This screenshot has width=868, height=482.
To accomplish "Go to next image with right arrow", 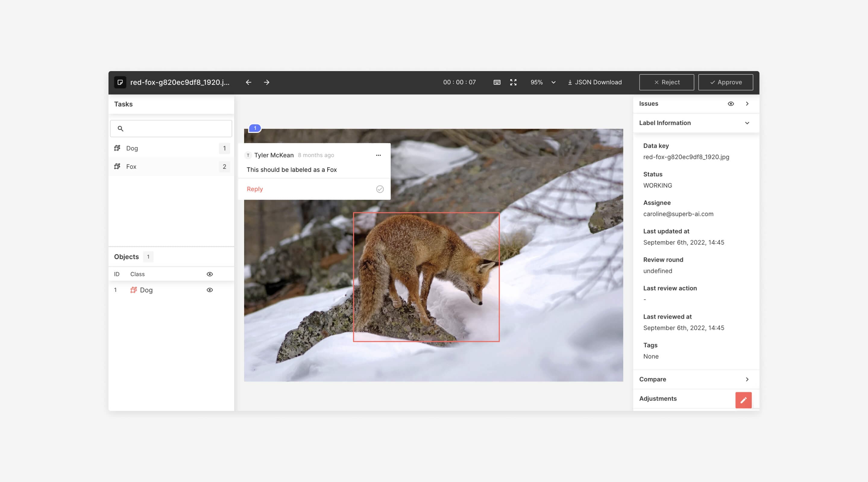I will [x=266, y=82].
